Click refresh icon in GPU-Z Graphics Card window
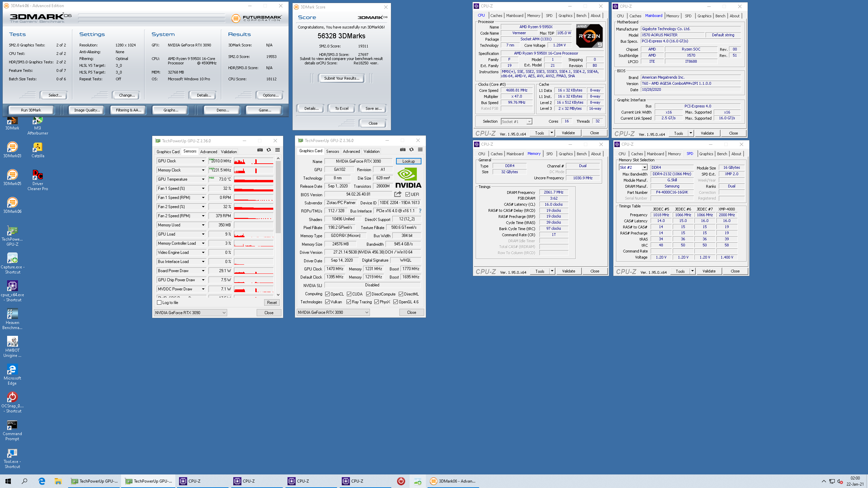The width and height of the screenshot is (868, 488). tap(411, 149)
